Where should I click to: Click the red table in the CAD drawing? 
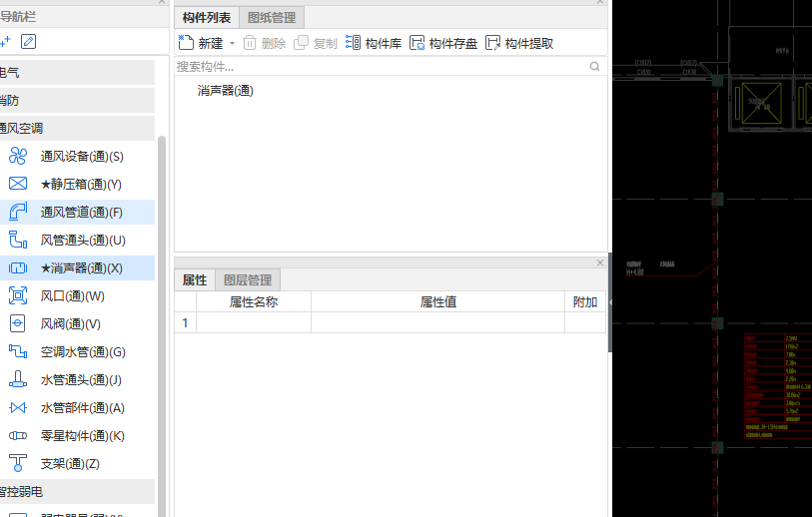(778, 386)
